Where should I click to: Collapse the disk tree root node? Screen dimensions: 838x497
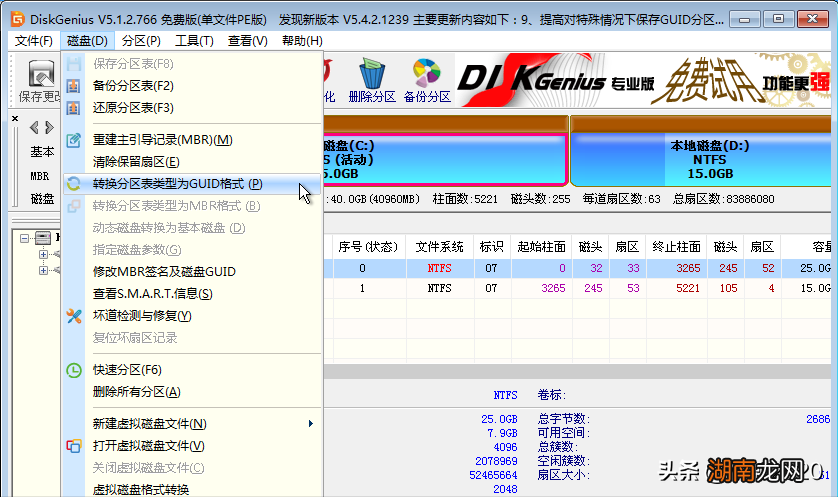[x=24, y=238]
